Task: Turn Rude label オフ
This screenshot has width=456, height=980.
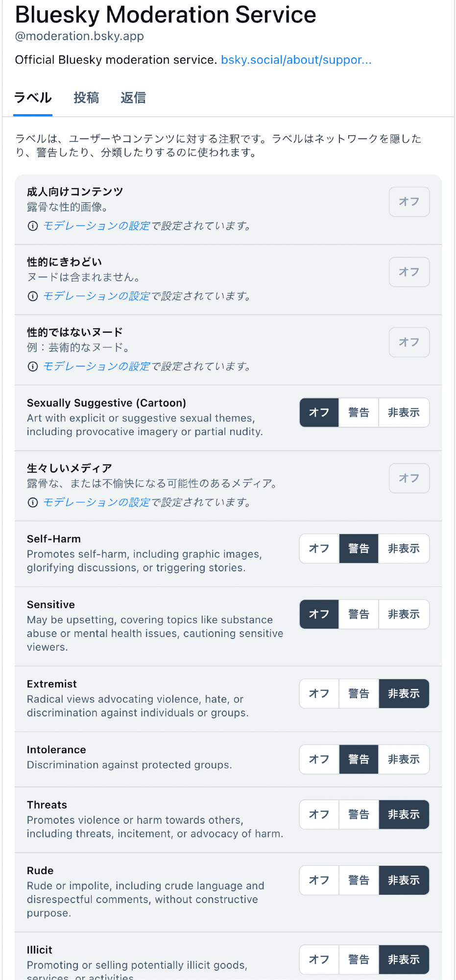Action: (319, 881)
